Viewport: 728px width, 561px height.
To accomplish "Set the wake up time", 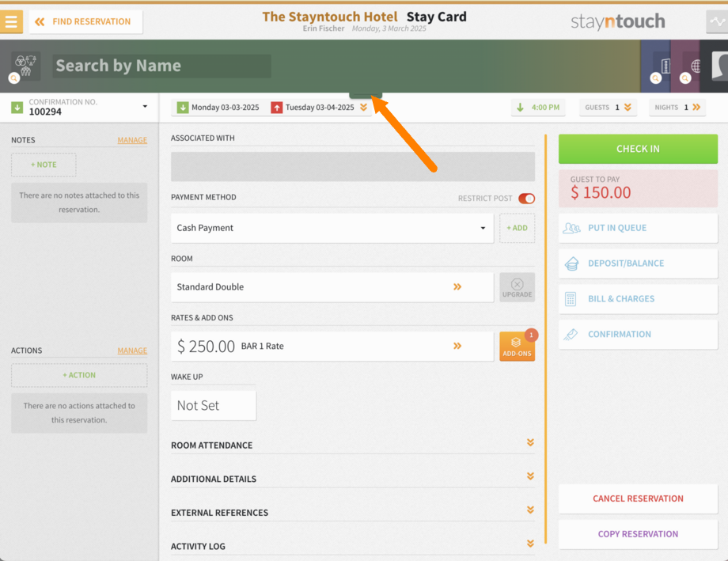I will pos(214,405).
